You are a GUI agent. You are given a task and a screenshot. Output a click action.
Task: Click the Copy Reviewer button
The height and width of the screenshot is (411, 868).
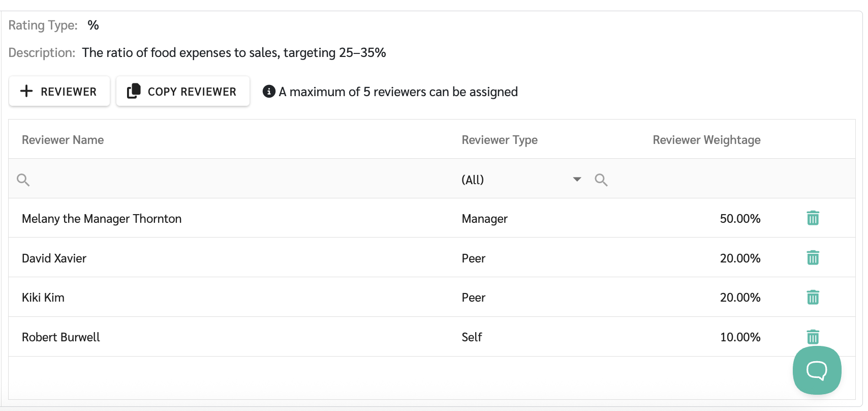(x=182, y=92)
